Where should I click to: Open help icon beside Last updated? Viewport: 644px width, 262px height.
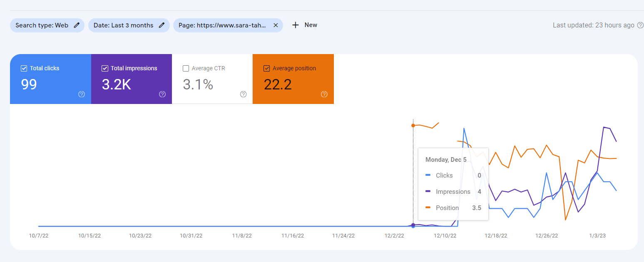(640, 25)
